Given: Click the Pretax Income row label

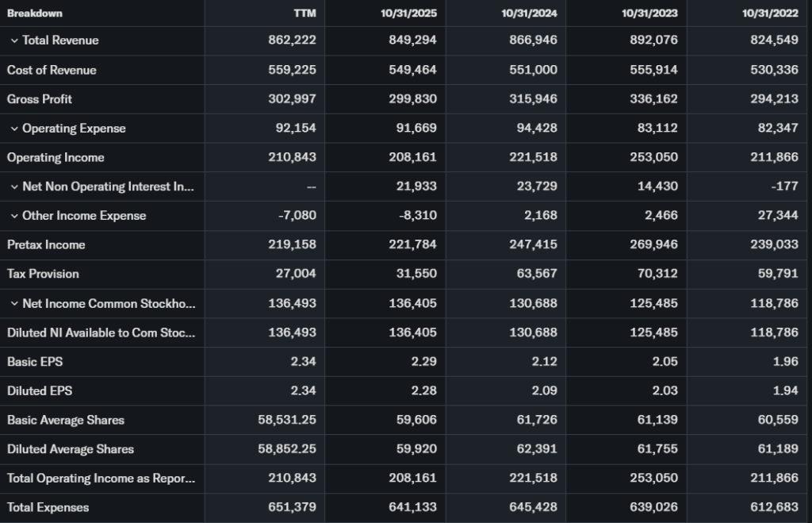Looking at the screenshot, I should (x=46, y=245).
